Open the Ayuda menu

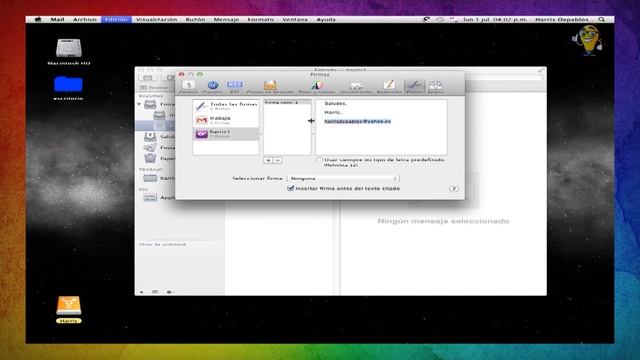(x=326, y=19)
